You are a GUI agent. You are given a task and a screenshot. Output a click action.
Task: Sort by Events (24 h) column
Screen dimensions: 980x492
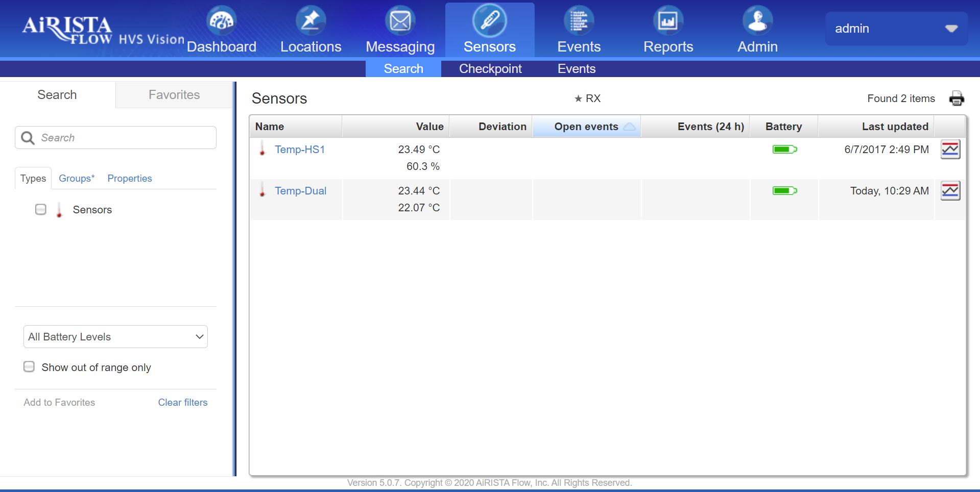696,127
